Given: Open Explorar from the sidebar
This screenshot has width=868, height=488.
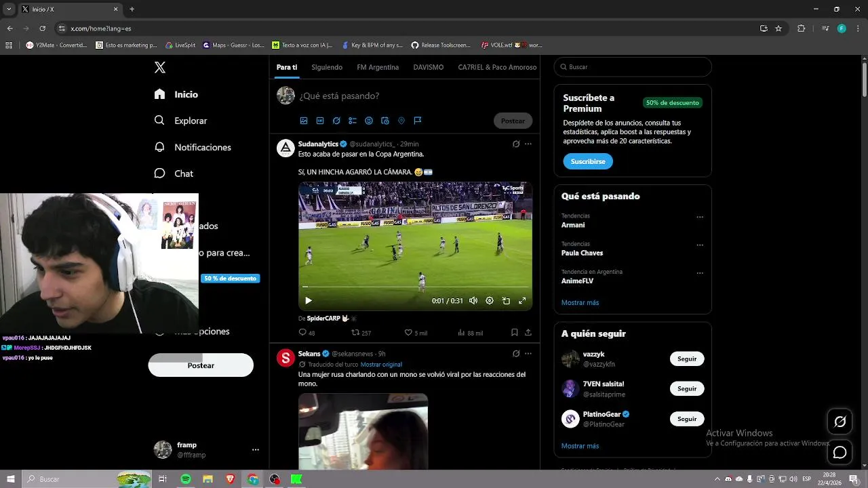Looking at the screenshot, I should (180, 121).
